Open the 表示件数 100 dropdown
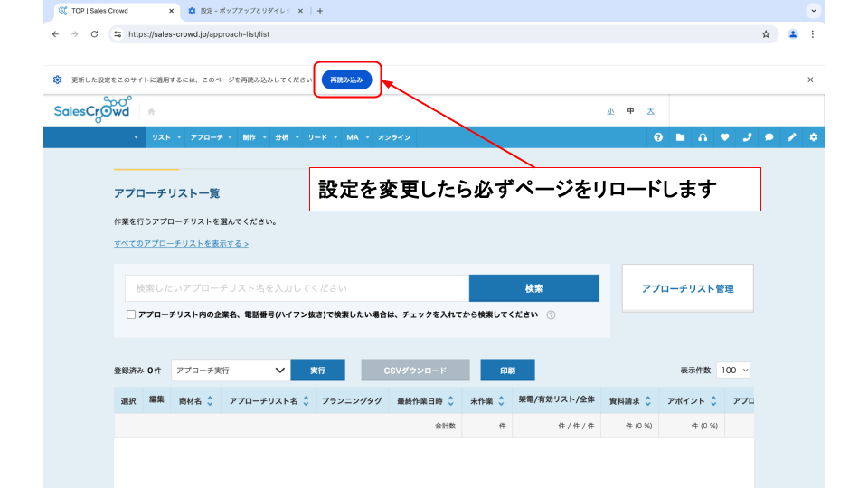This screenshot has width=868, height=488. tap(733, 371)
